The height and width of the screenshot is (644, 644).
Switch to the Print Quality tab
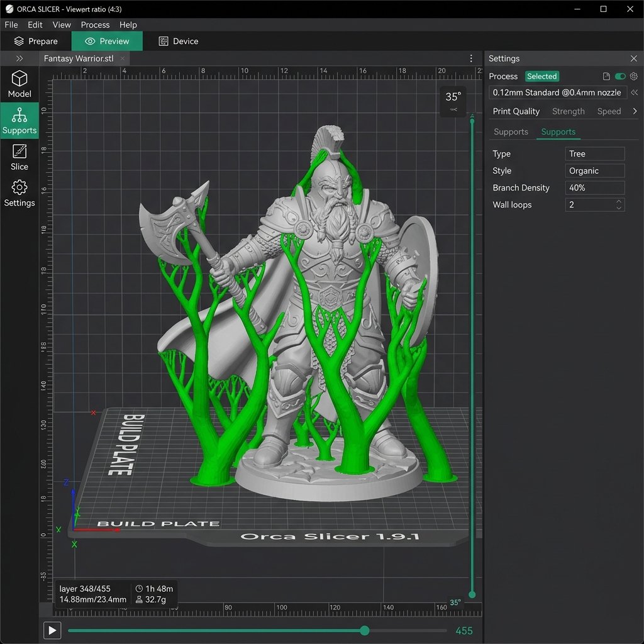coord(516,111)
